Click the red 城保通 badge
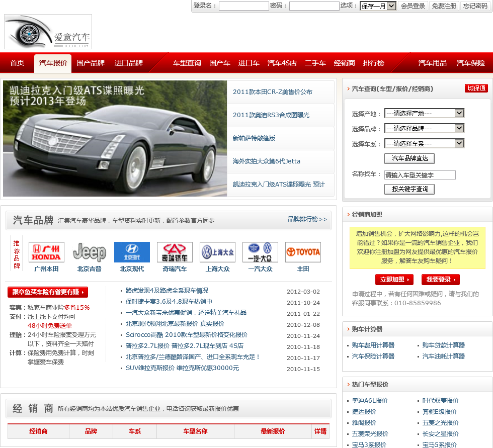The image size is (493, 448). [x=476, y=88]
